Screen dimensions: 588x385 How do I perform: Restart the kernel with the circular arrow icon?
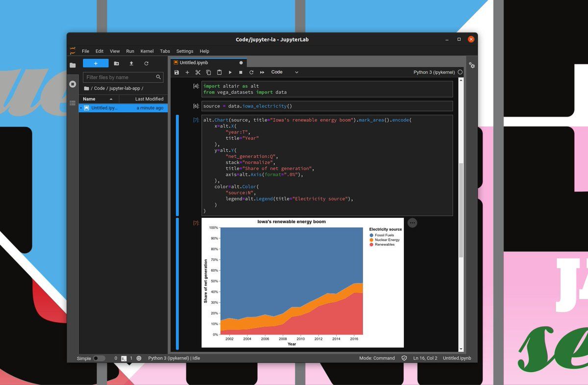[251, 73]
